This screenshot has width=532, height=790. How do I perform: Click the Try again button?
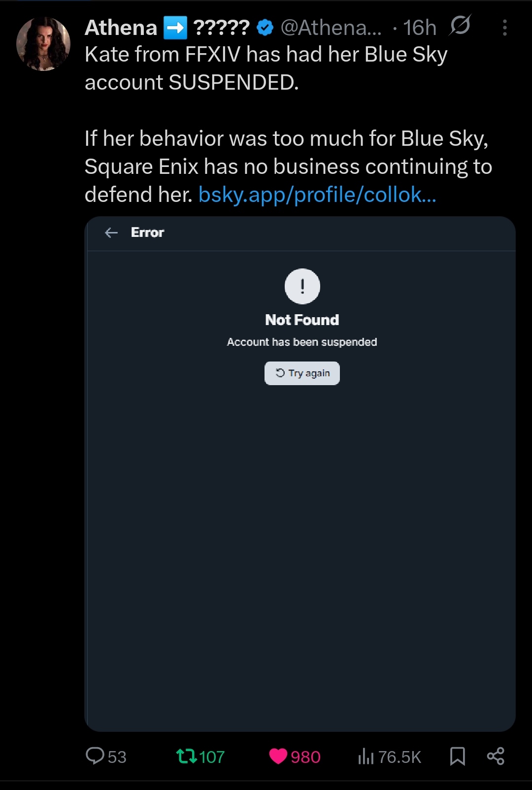pos(302,373)
